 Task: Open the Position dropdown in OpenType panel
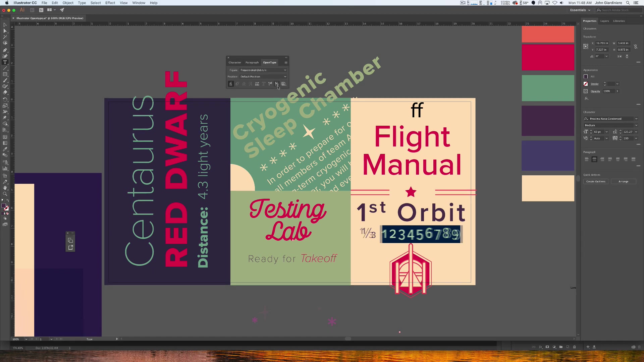coord(263,76)
